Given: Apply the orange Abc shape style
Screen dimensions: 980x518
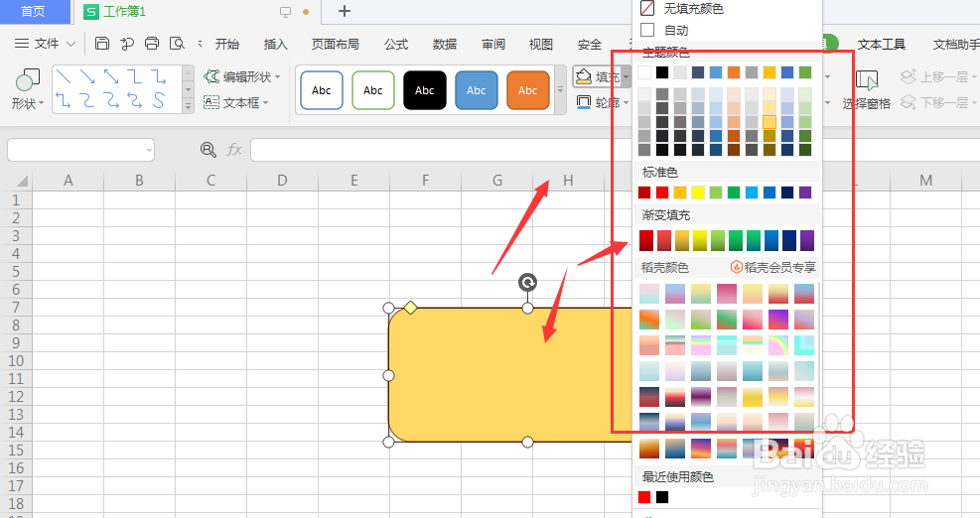Looking at the screenshot, I should (528, 90).
